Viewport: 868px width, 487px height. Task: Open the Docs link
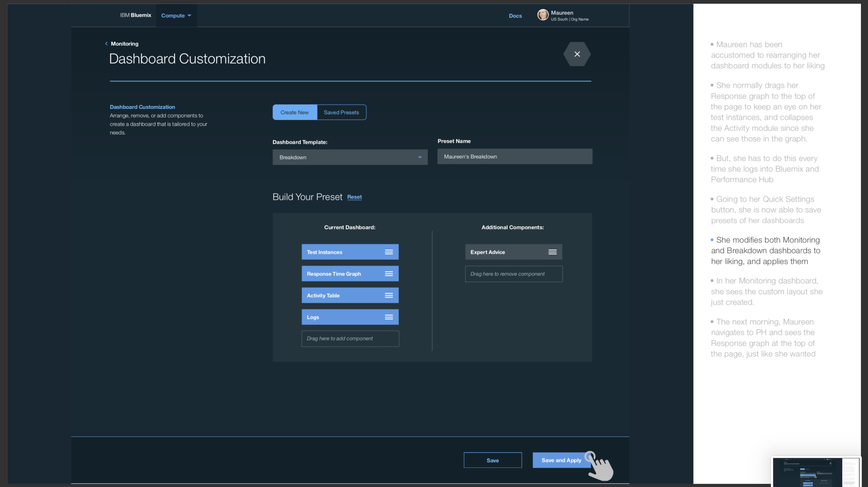coord(515,16)
